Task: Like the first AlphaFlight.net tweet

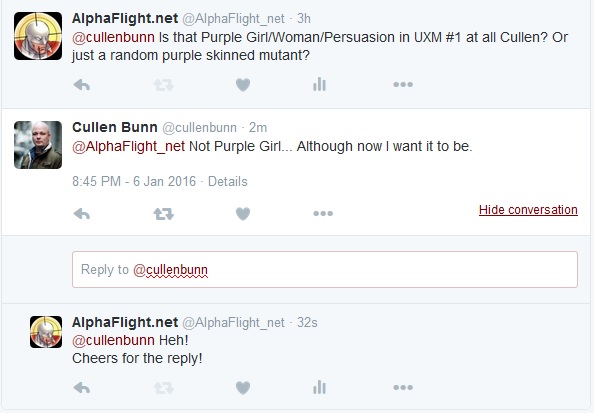Action: pos(243,84)
